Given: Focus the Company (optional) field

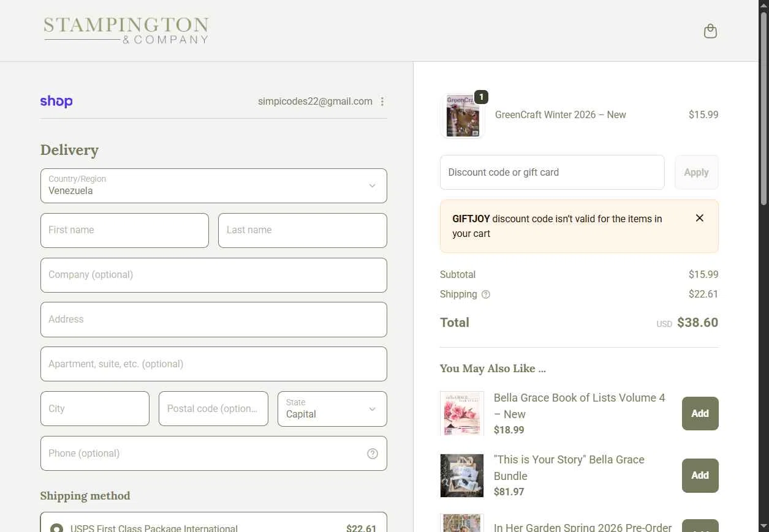Looking at the screenshot, I should point(214,275).
